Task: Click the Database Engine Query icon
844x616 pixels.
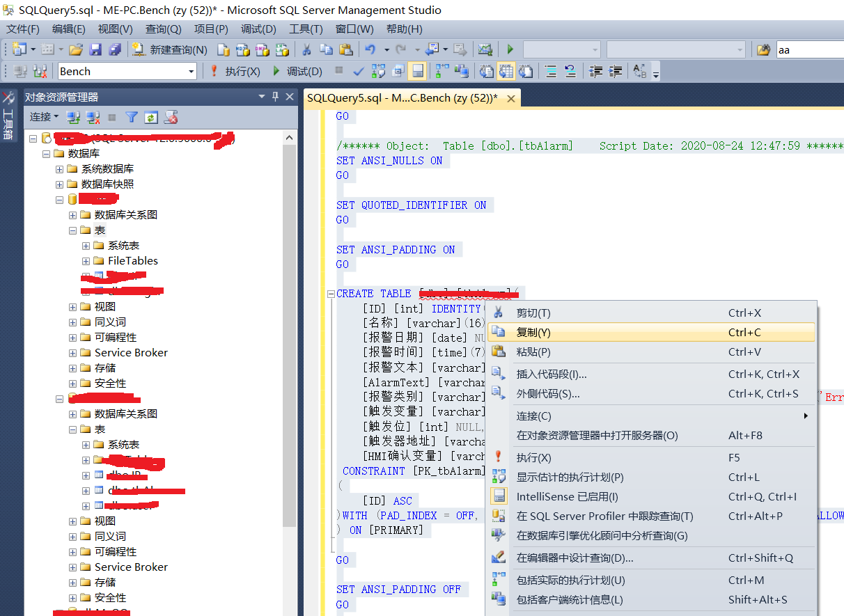Action: coord(224,49)
